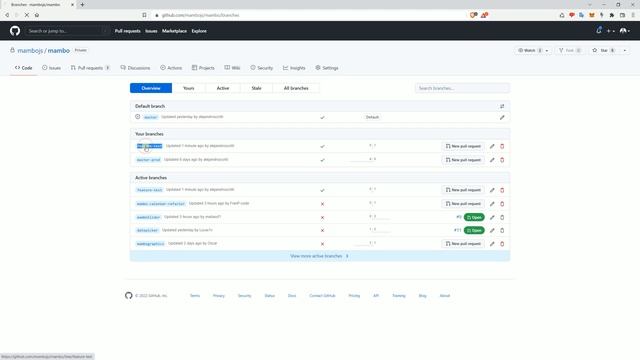This screenshot has height=360, width=640.
Task: Open the user avatar menu dropdown
Action: click(x=625, y=31)
